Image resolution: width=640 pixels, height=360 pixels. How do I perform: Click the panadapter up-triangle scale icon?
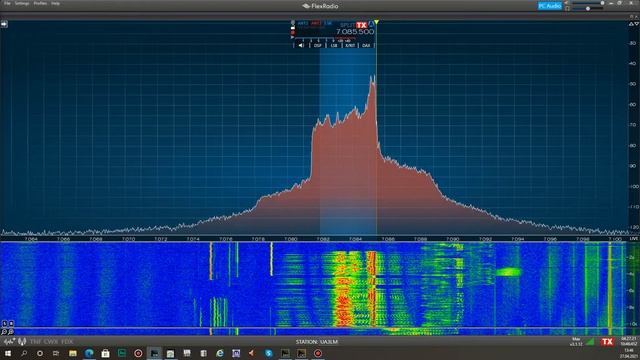click(x=631, y=24)
